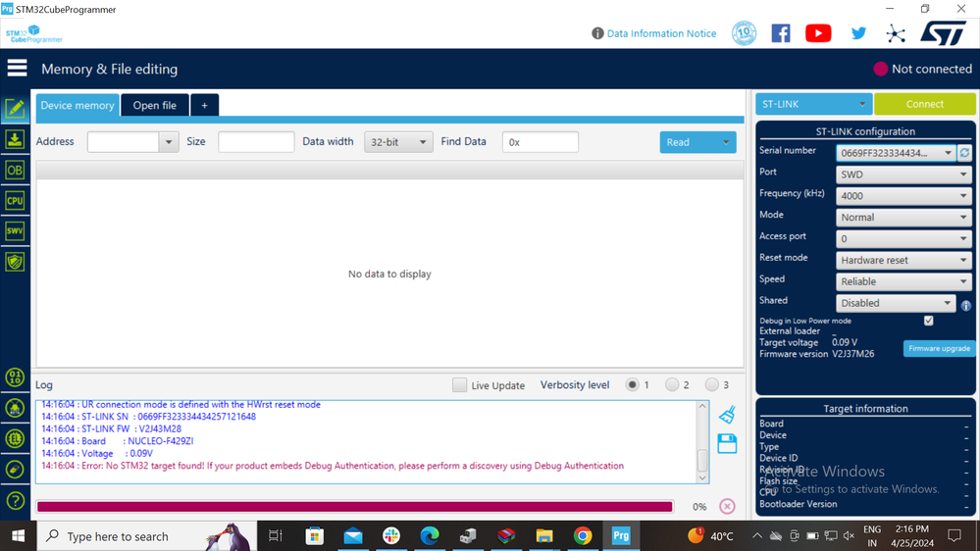
Task: Open Microsoft Edge from the taskbar
Action: coord(430,536)
